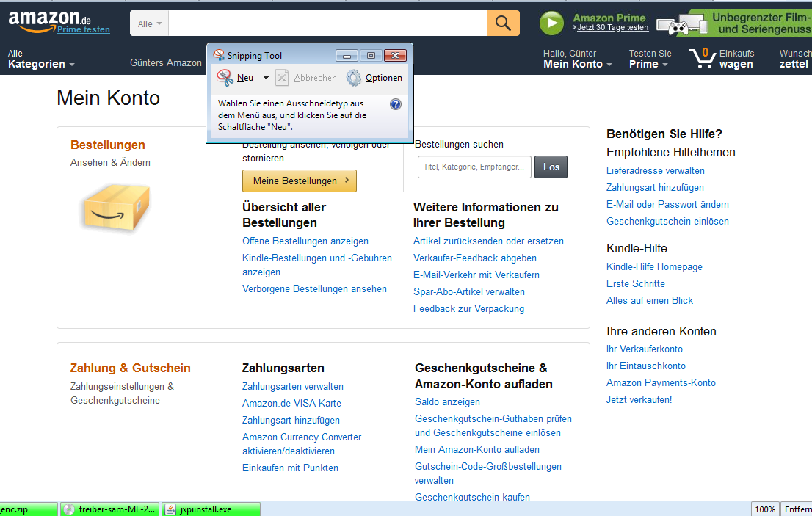Open the Neu snip type dropdown arrow

tap(266, 78)
